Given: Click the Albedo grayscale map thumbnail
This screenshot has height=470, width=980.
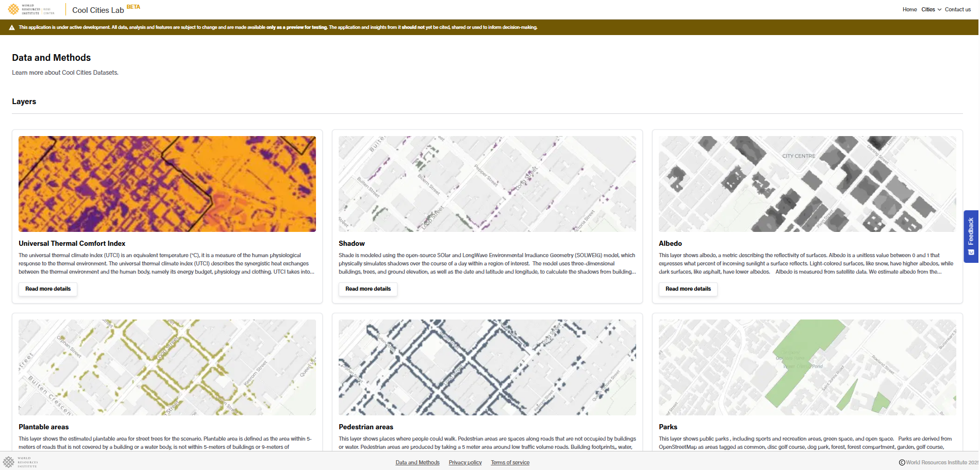Looking at the screenshot, I should coord(807,184).
